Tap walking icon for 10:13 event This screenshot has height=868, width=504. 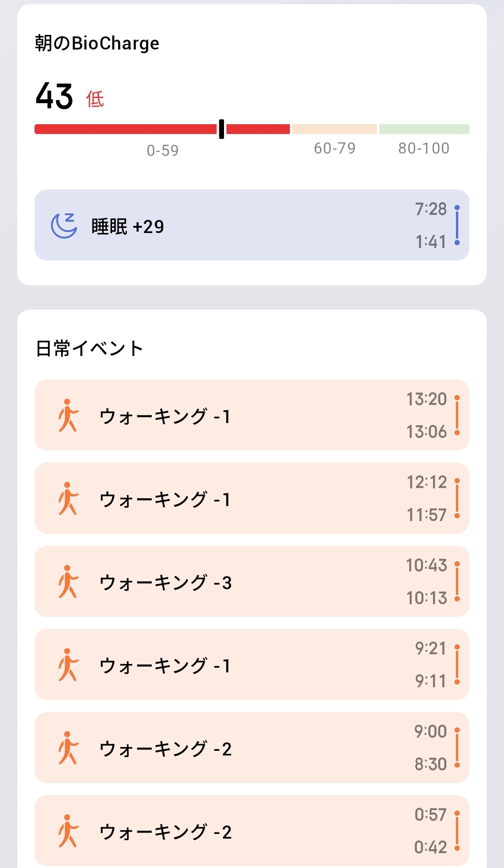click(x=68, y=581)
